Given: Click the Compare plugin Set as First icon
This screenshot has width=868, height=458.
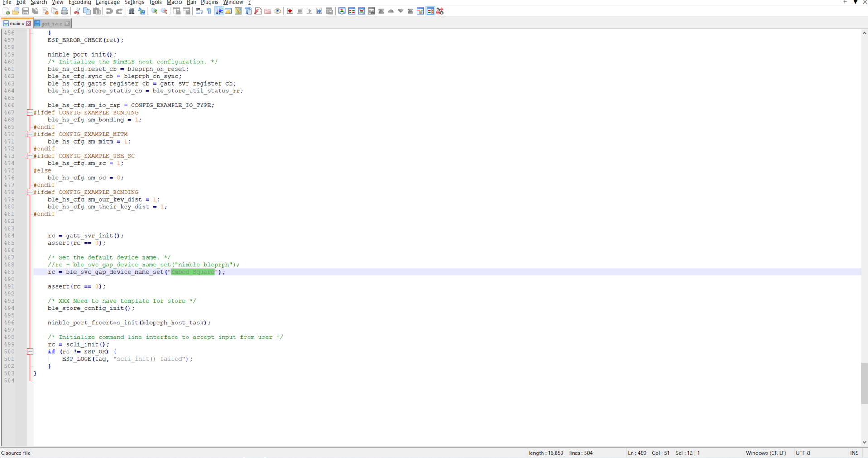Looking at the screenshot, I should 342,11.
